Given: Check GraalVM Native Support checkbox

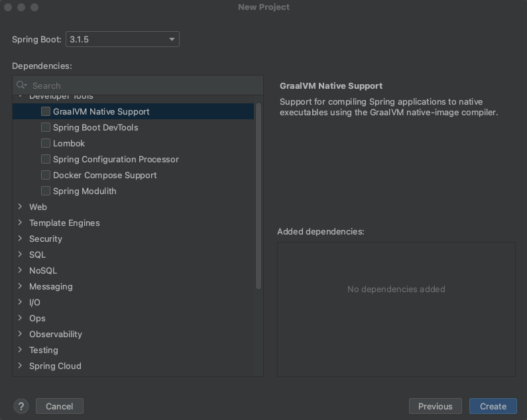Looking at the screenshot, I should pos(46,111).
